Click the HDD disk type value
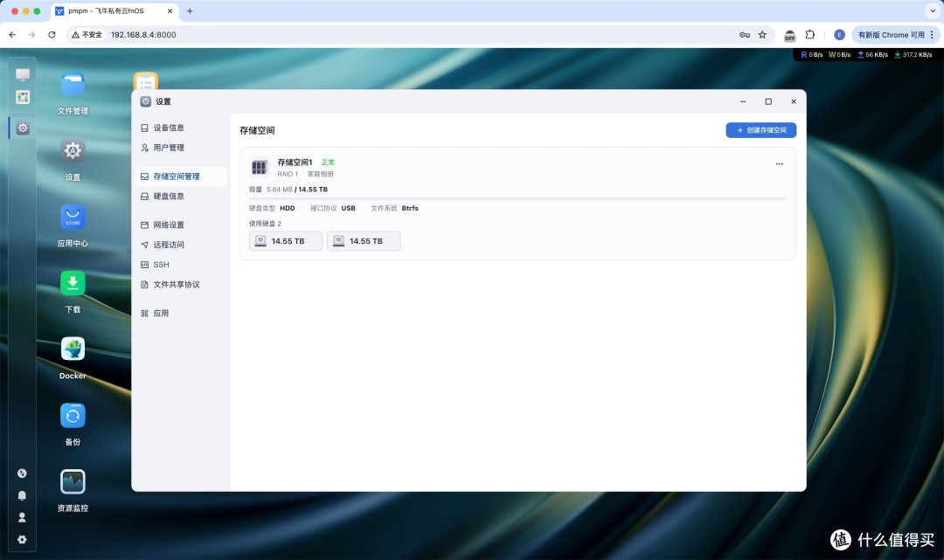 click(x=288, y=208)
